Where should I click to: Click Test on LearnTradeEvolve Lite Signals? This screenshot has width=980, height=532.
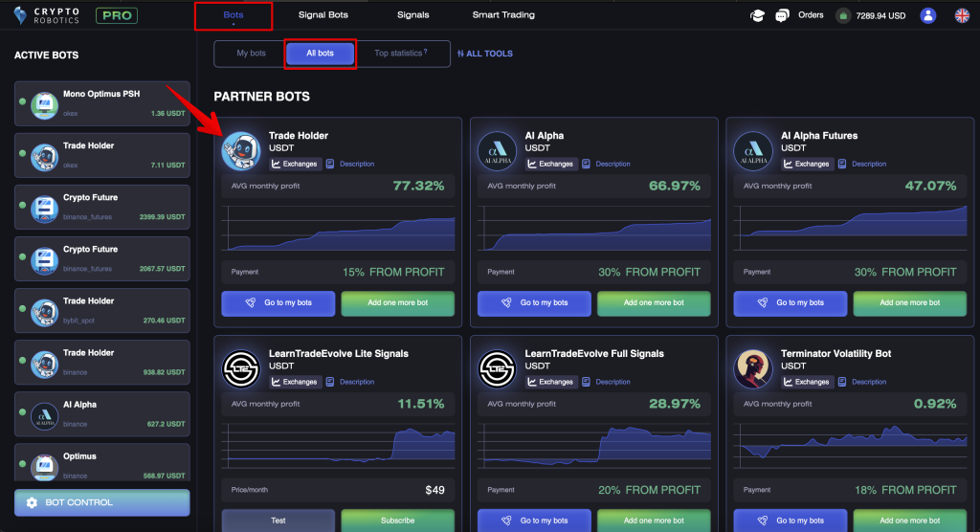(x=278, y=521)
